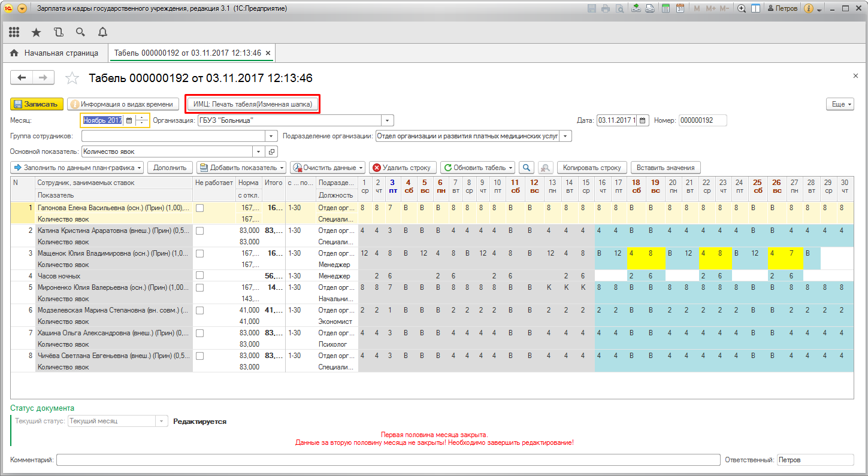This screenshot has width=868, height=476.
Task: Open the 'Еще' menu
Action: [x=840, y=104]
